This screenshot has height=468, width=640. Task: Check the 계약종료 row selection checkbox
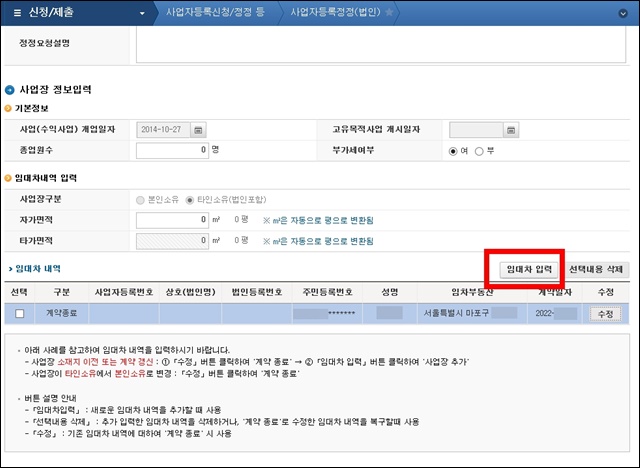point(20,313)
